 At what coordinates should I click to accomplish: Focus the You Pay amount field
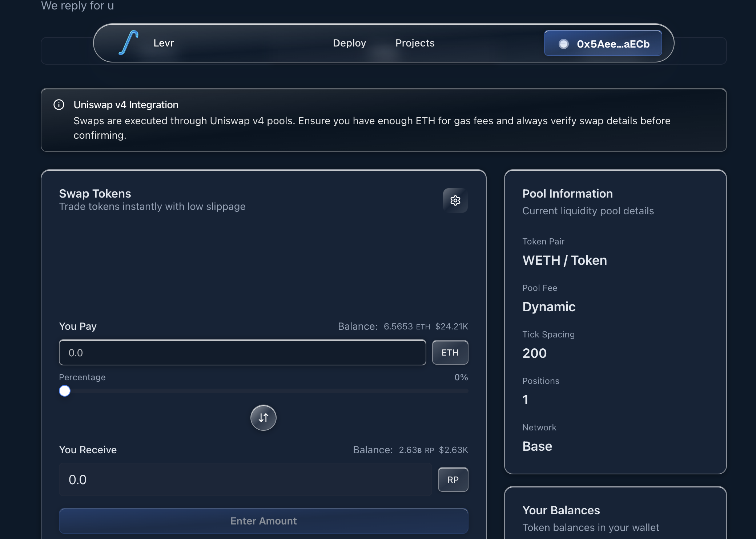242,353
